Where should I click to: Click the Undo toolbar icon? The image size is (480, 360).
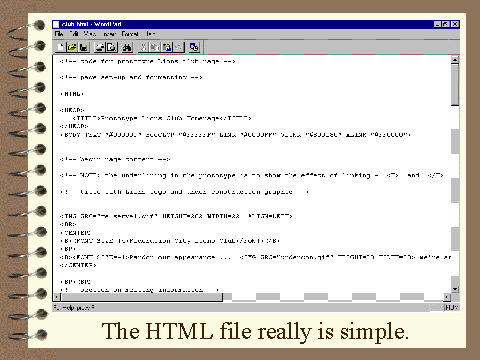tap(179, 47)
